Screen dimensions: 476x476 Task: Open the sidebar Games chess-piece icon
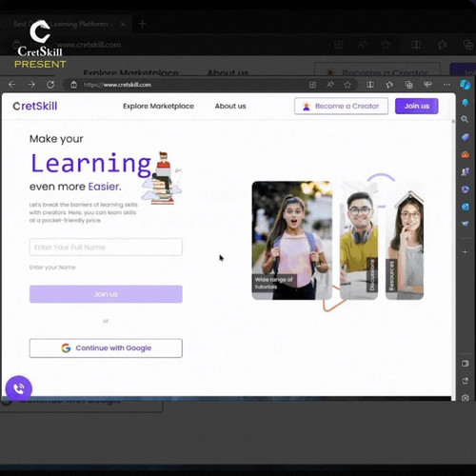click(x=466, y=171)
